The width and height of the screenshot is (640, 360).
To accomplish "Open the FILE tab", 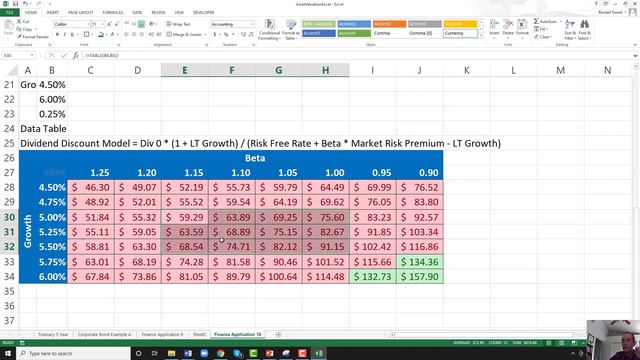I will tap(9, 13).
